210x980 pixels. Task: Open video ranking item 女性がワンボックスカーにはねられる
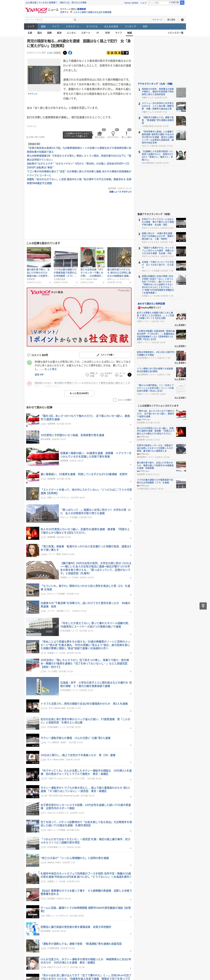158,222
